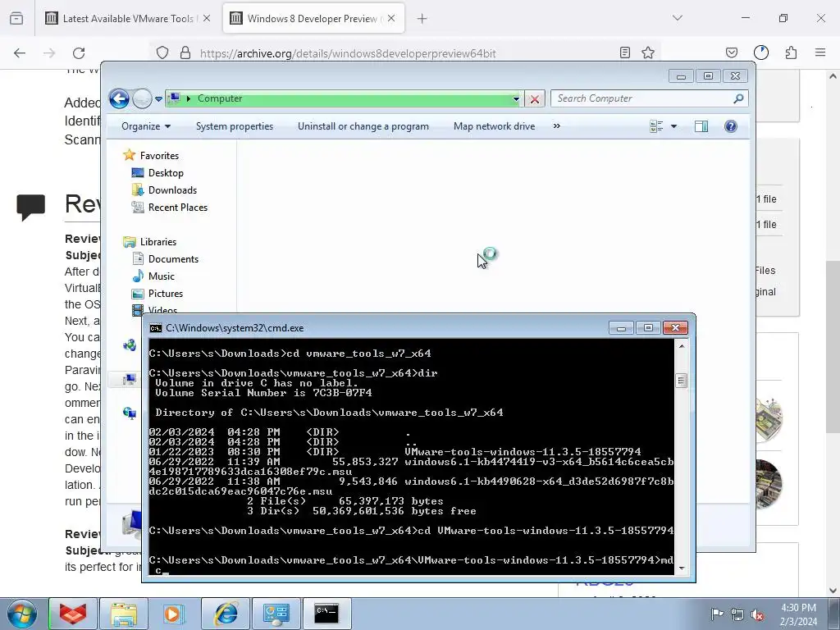Stop loading with the red X button
The height and width of the screenshot is (630, 840).
pyautogui.click(x=534, y=99)
